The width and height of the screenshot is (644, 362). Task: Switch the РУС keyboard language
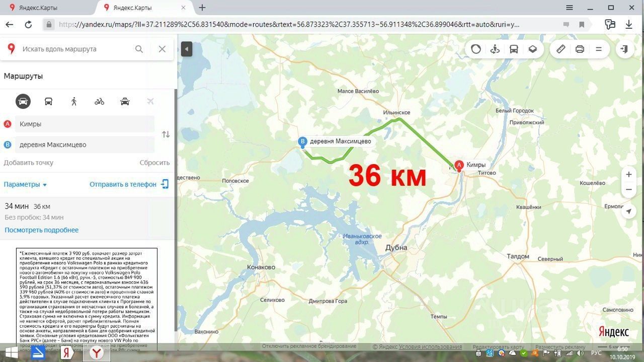click(x=596, y=353)
